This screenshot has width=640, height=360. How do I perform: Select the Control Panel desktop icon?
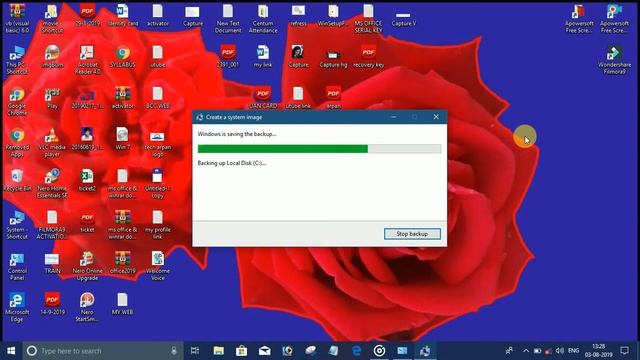(17, 266)
